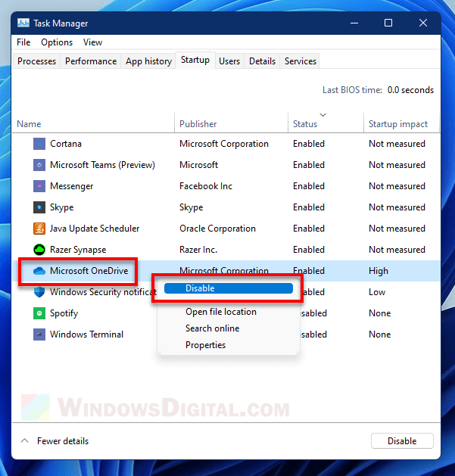Click the Microsoft OneDrive cloud icon
The image size is (455, 476).
(39, 271)
